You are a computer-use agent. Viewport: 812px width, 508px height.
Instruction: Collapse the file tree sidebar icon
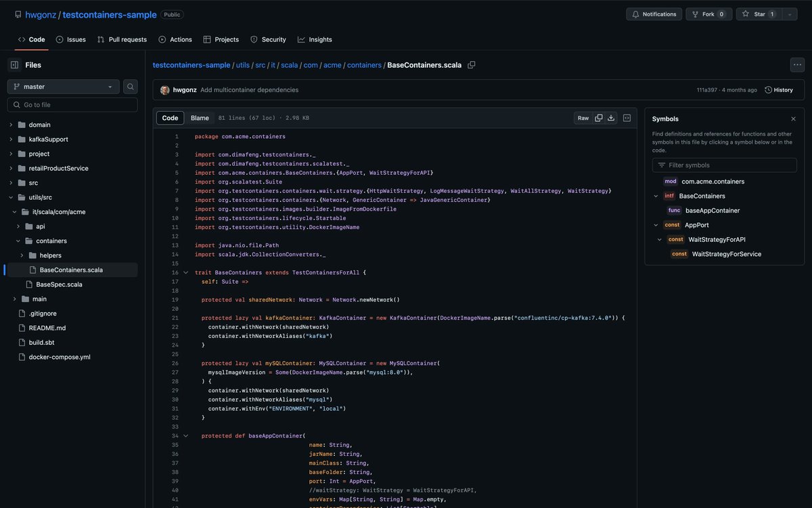(14, 65)
